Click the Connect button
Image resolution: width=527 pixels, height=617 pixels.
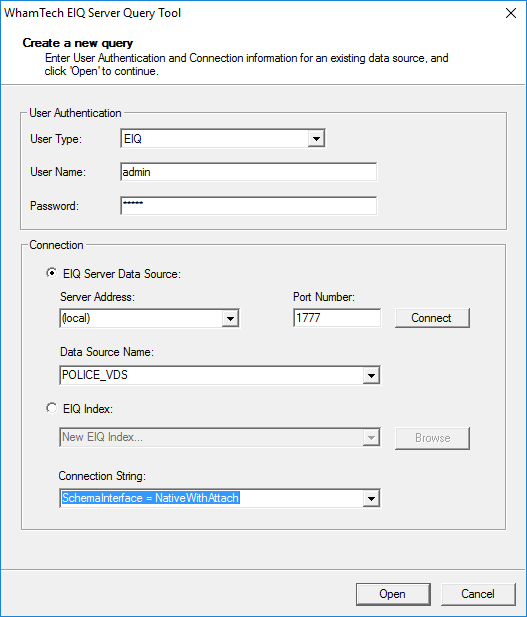click(x=432, y=318)
